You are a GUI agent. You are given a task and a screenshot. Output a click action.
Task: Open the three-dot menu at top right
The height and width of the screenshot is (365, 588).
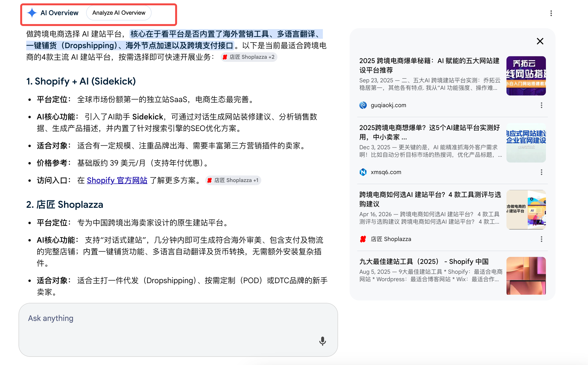(551, 13)
